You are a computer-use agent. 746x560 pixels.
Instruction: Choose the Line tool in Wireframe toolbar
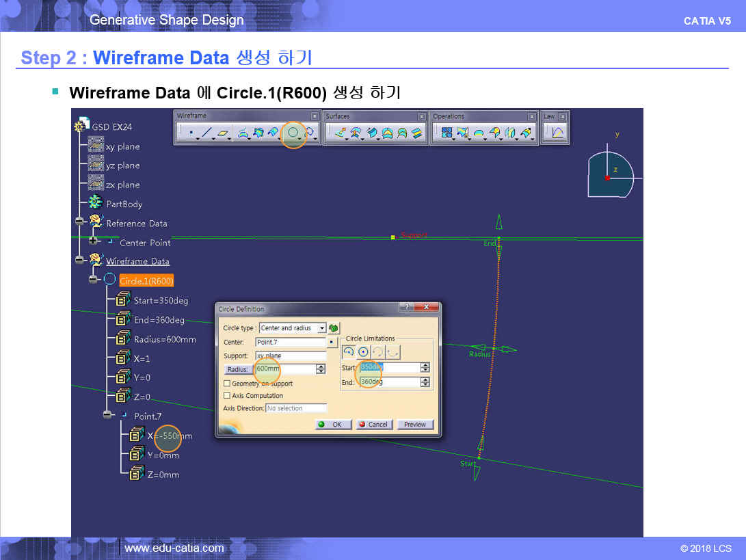[x=207, y=133]
